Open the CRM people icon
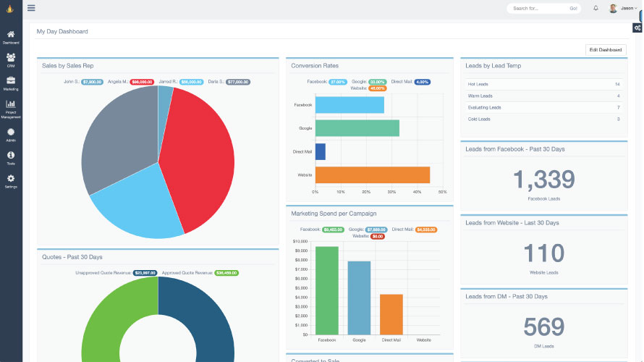 11,57
